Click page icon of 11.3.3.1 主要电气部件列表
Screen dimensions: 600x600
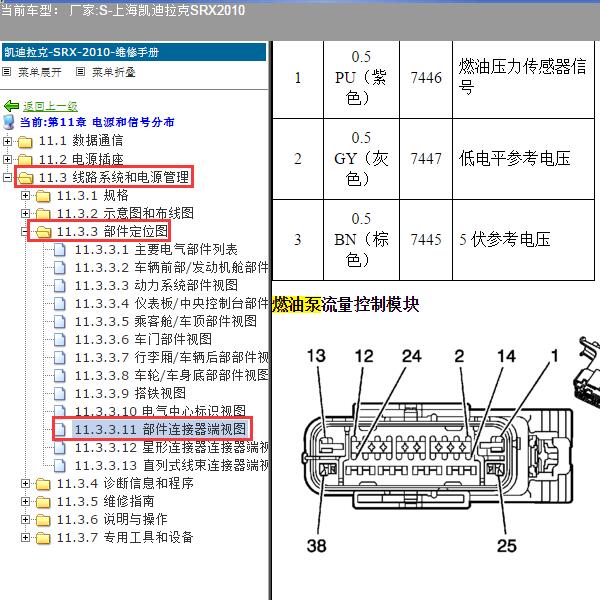click(x=59, y=249)
